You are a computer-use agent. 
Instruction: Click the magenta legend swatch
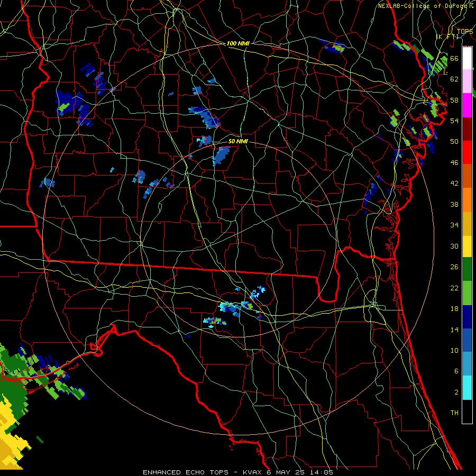(467, 105)
